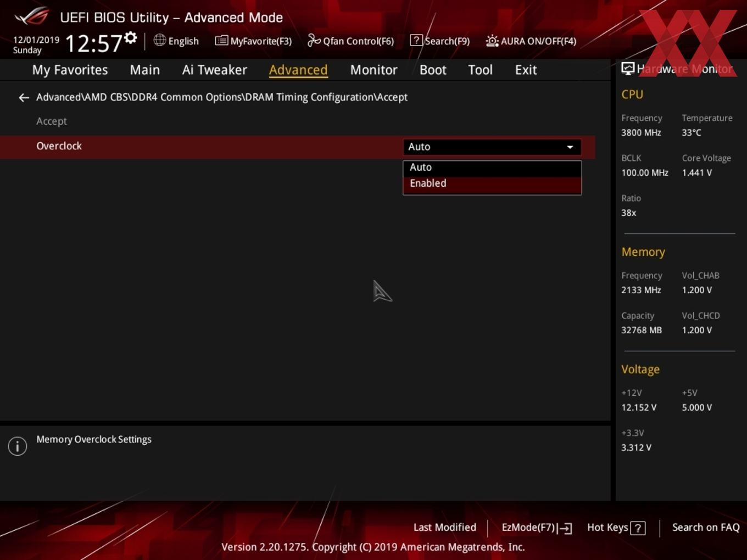This screenshot has width=747, height=560.
Task: Click the Hot Keys question mark box
Action: click(638, 528)
